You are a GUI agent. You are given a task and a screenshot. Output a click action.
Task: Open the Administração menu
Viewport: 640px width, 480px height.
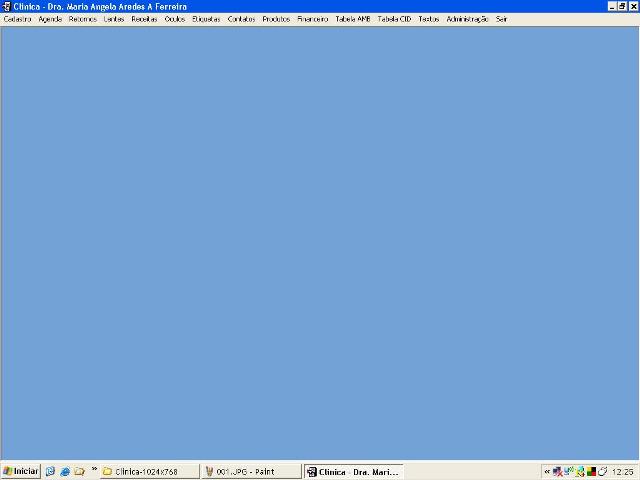pyautogui.click(x=467, y=19)
